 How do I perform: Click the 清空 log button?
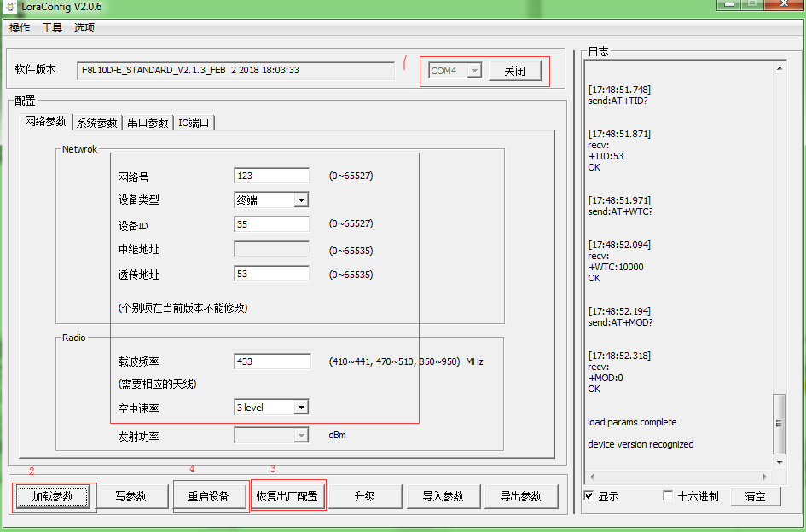click(x=755, y=496)
